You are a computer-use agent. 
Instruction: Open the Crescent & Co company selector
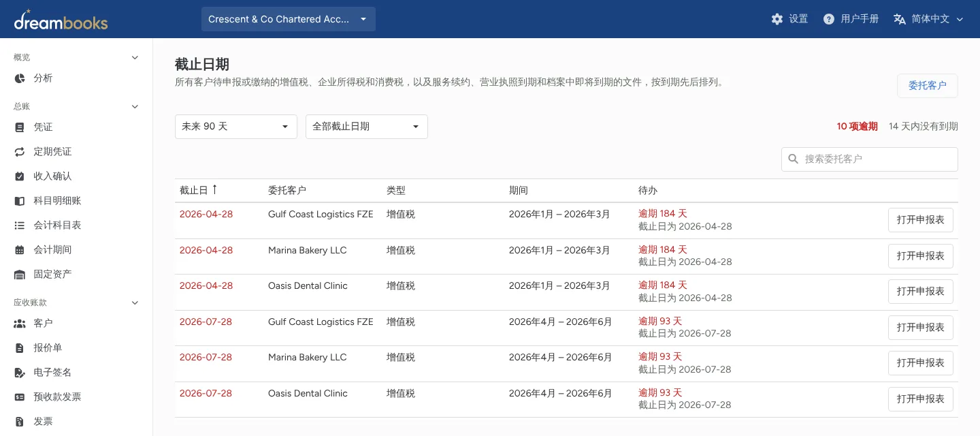[289, 19]
